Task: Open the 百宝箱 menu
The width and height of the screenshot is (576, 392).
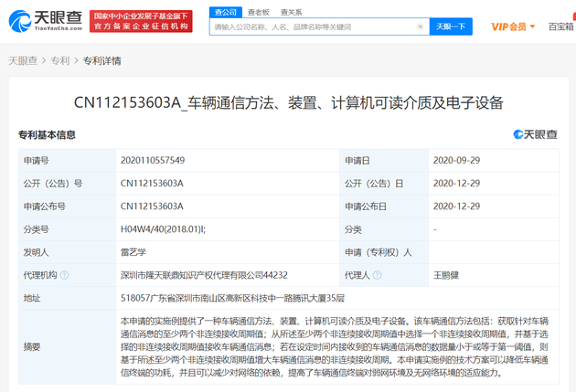Action: click(561, 26)
